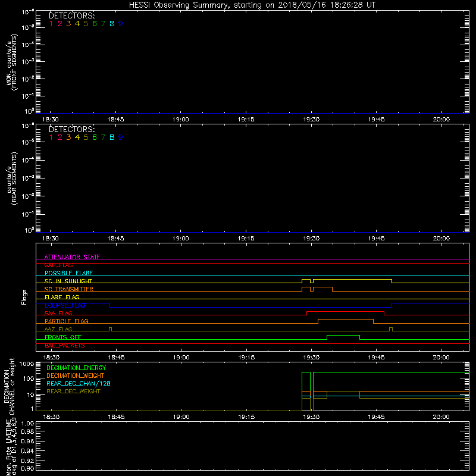Click the raised orange PARTICLE_FLAG segment
476x476 pixels.
click(346, 320)
